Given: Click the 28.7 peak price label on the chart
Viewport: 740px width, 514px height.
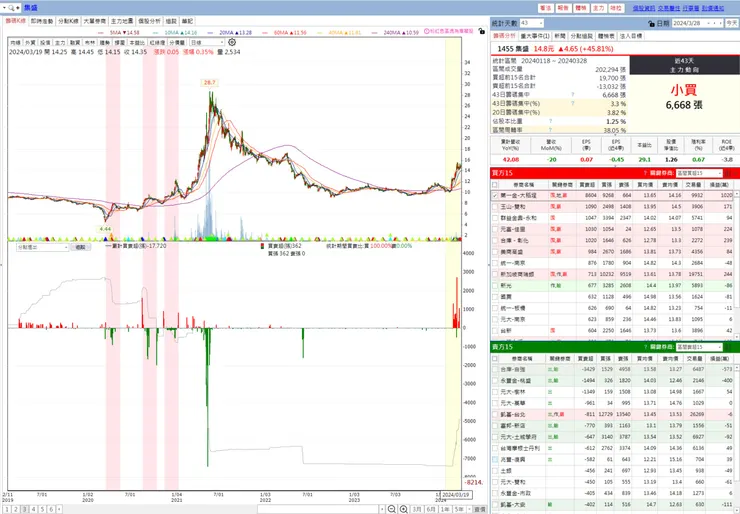Looking at the screenshot, I should click(x=210, y=83).
